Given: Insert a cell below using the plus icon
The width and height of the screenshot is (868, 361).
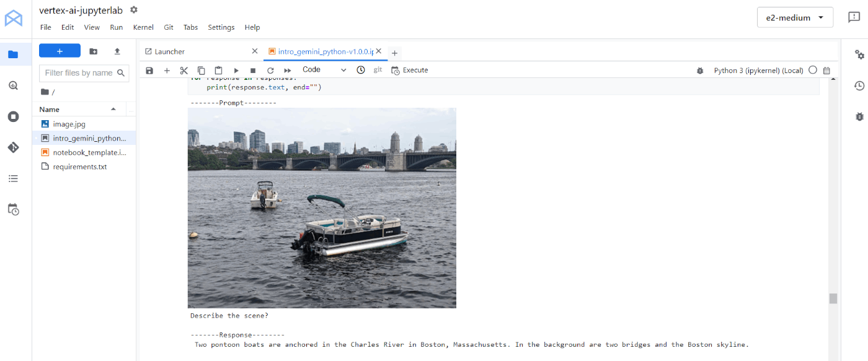Looking at the screenshot, I should (167, 71).
